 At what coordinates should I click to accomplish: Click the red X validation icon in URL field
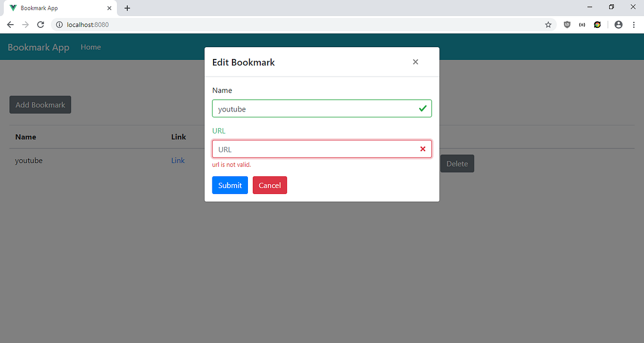click(x=422, y=149)
